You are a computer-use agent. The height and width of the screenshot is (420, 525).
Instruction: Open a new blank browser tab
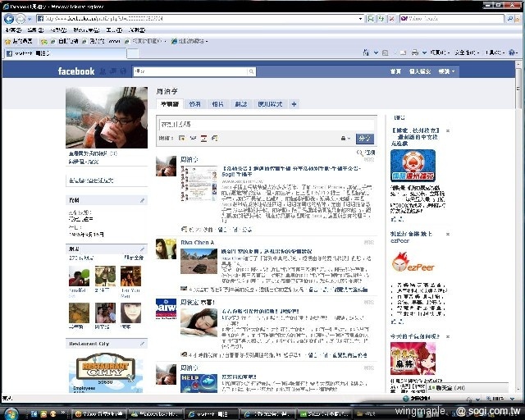133,53
